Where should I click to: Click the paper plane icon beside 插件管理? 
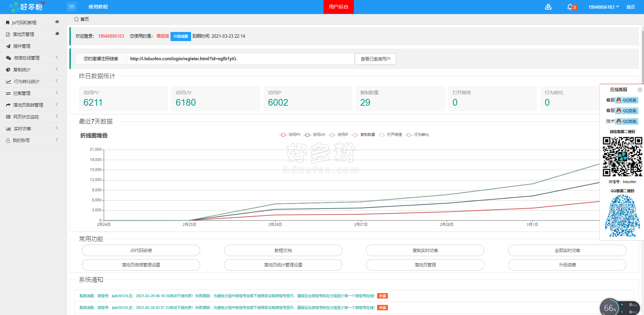[8, 46]
